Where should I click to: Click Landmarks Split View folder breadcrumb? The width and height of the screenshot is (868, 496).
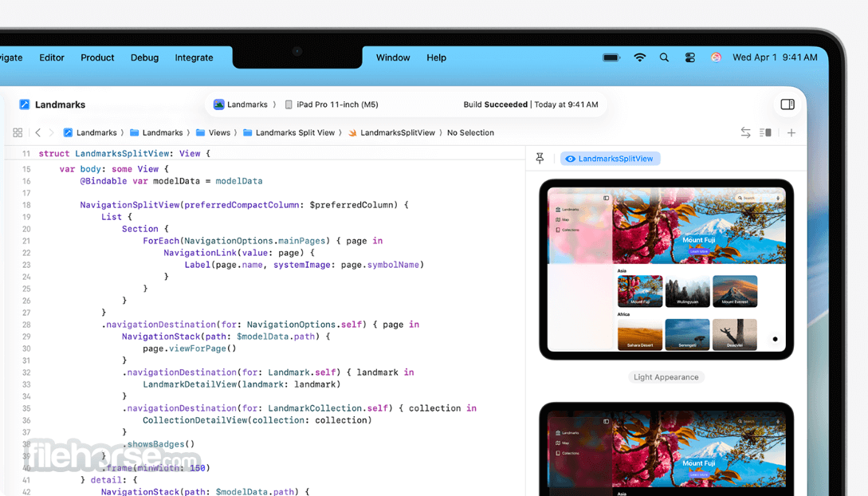click(x=289, y=132)
